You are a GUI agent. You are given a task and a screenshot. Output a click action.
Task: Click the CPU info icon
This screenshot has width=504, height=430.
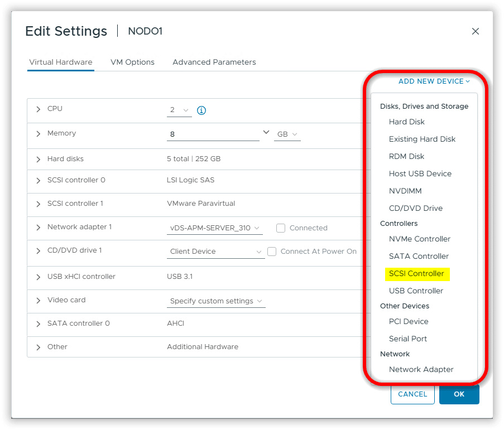[201, 110]
